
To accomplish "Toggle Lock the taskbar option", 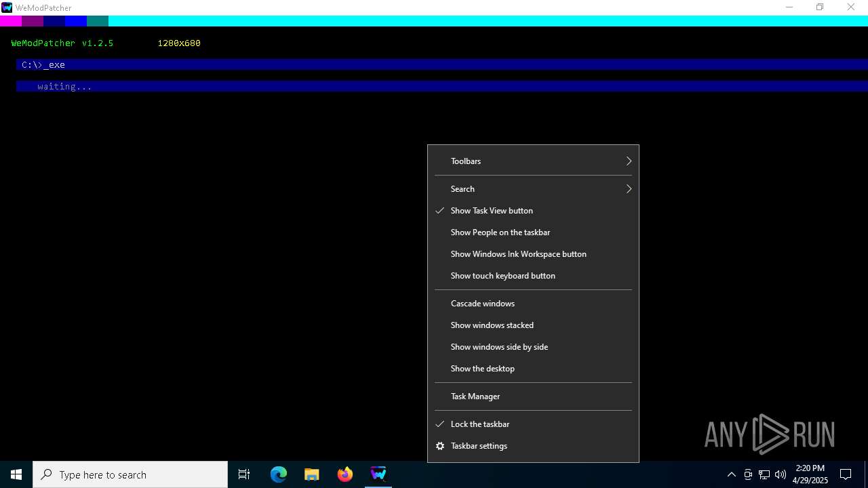I will click(x=533, y=424).
